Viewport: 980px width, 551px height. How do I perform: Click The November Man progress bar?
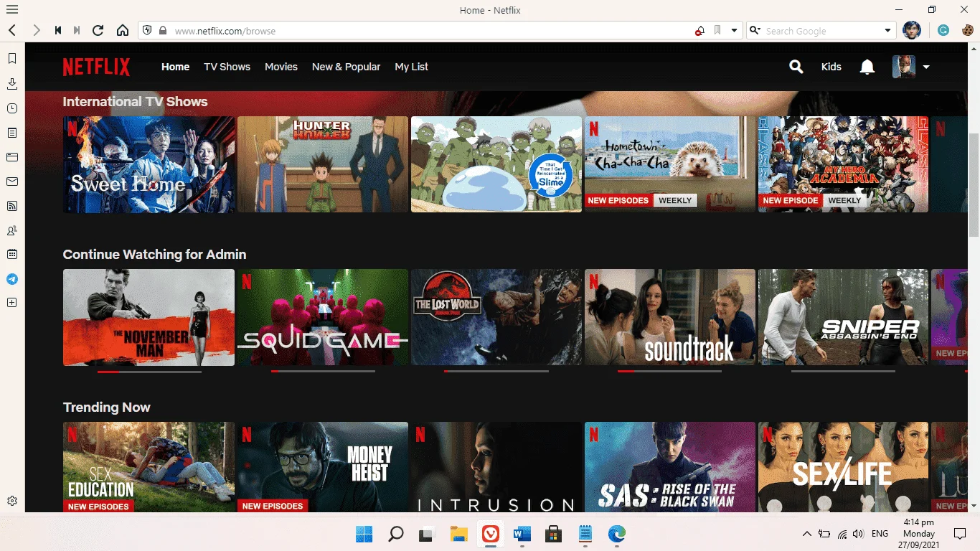point(149,372)
